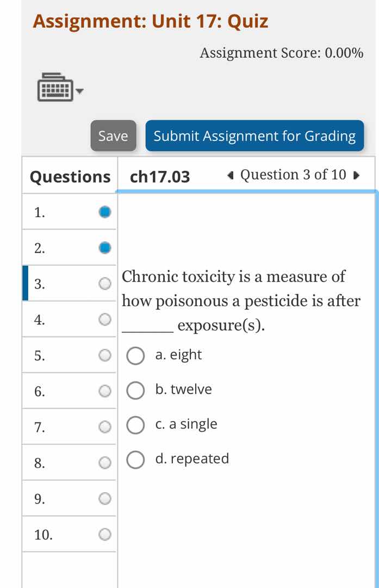
Task: Select the ch17.03 question tab
Action: pos(160,177)
